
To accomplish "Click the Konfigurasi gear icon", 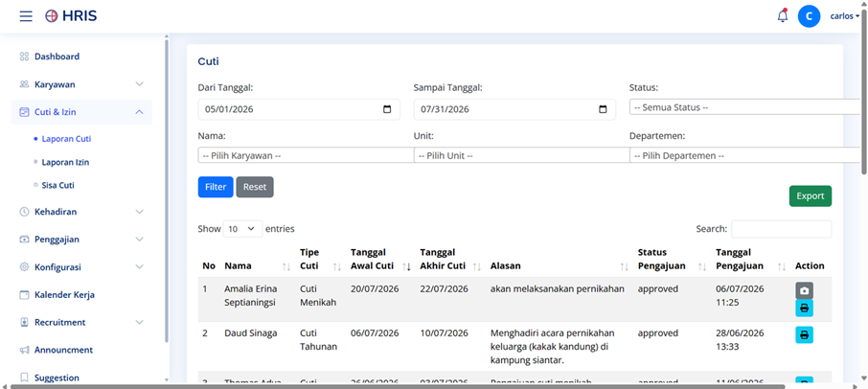I will [24, 266].
